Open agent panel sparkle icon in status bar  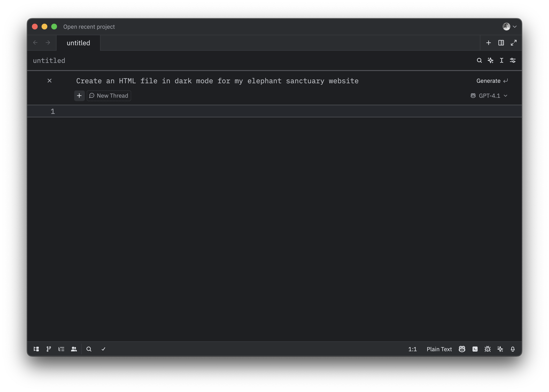(x=500, y=349)
